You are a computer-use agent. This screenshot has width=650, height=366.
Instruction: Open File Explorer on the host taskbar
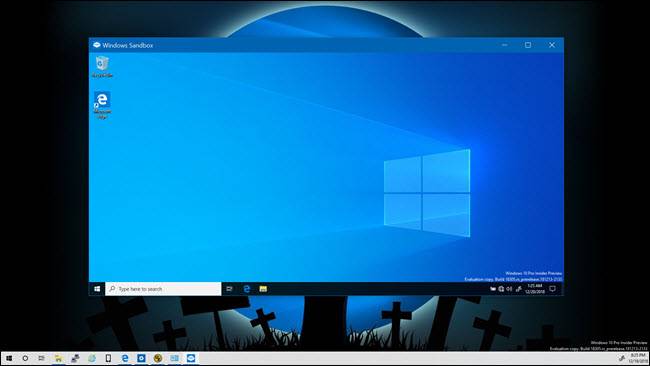[58, 358]
